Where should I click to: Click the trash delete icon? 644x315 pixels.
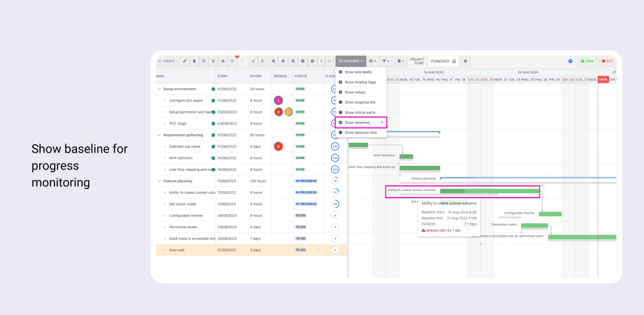click(195, 61)
